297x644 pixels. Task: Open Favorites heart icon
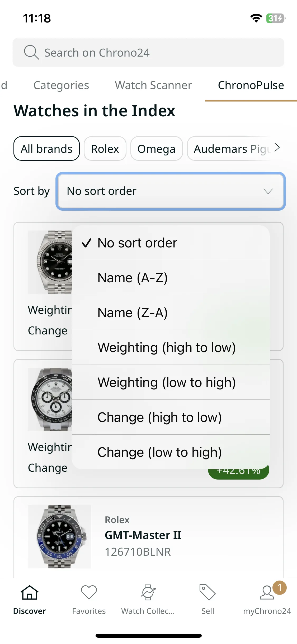pyautogui.click(x=89, y=592)
